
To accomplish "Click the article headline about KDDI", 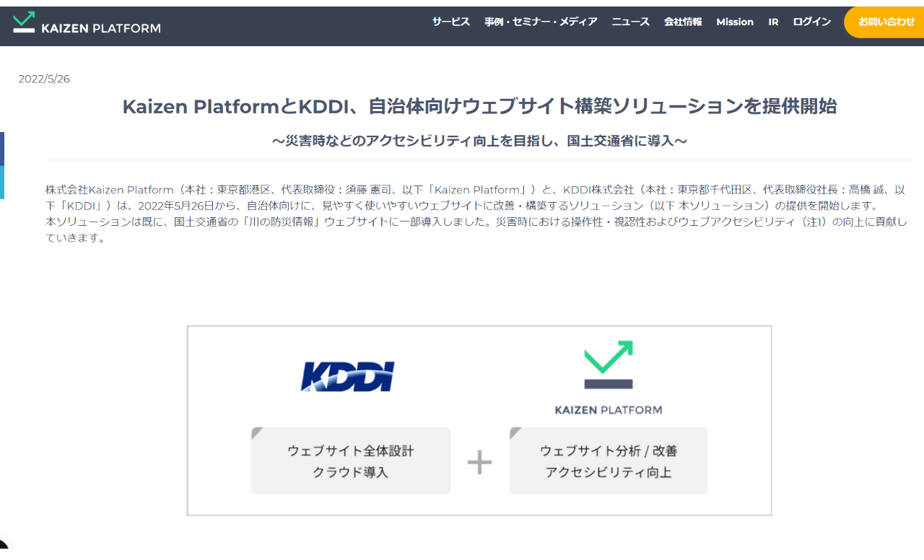I will pyautogui.click(x=479, y=107).
